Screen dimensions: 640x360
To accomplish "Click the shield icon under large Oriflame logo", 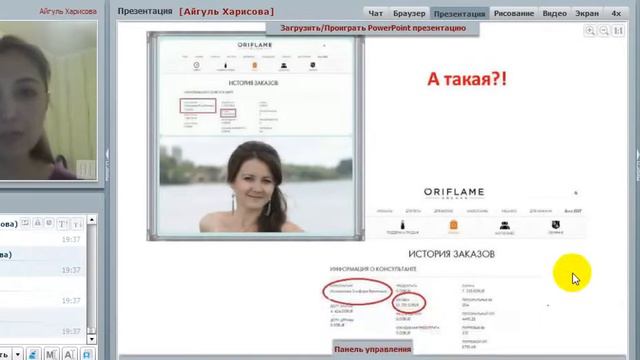I will point(556,225).
